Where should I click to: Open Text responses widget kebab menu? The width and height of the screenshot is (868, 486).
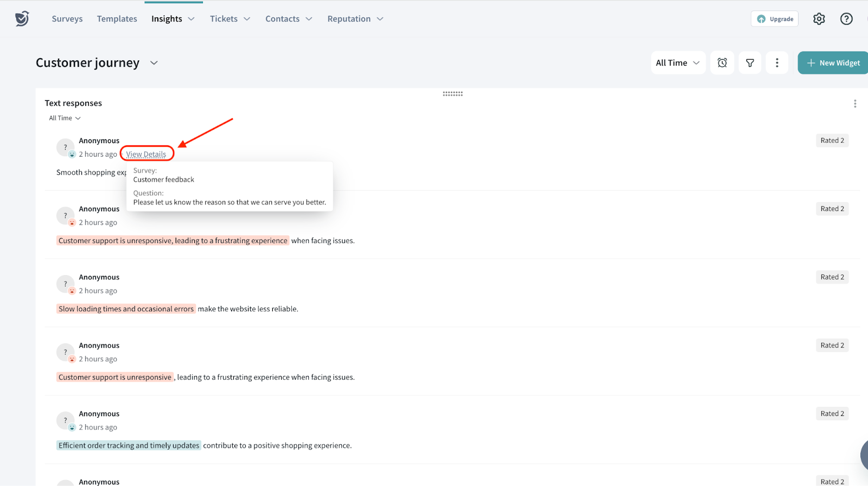(x=854, y=104)
